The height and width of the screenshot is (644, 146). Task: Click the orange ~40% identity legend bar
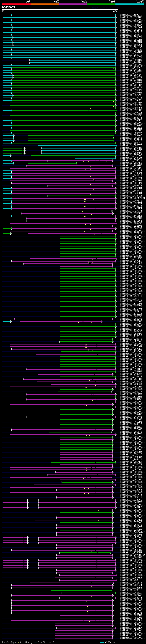45,4
